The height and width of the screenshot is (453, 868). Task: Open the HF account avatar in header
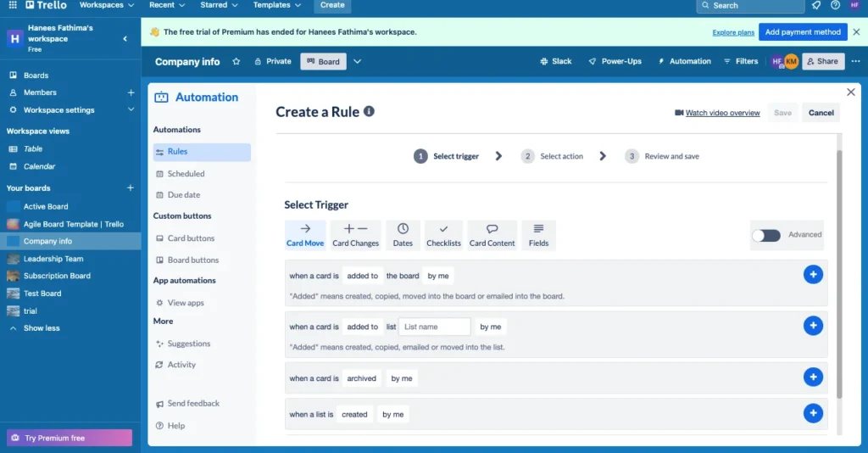tap(854, 5)
